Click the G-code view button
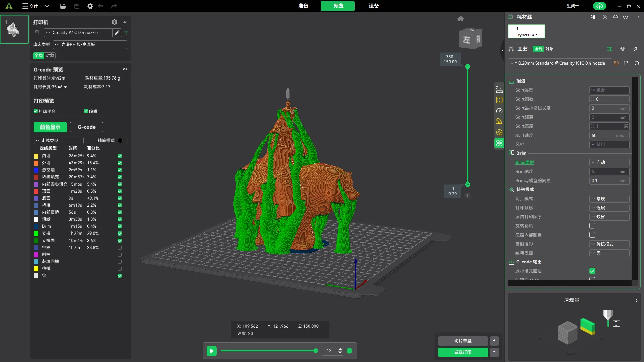The width and height of the screenshot is (644, 362). pos(86,127)
